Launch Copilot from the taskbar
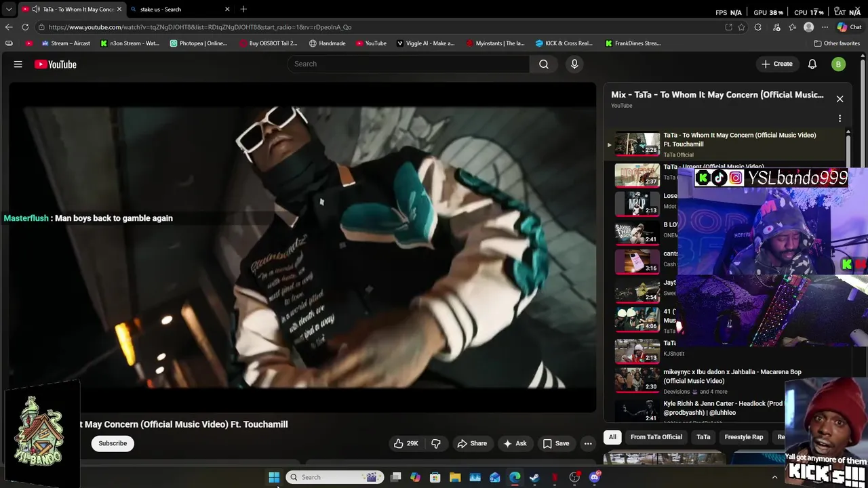Screen dimensions: 868x488 pos(416,477)
